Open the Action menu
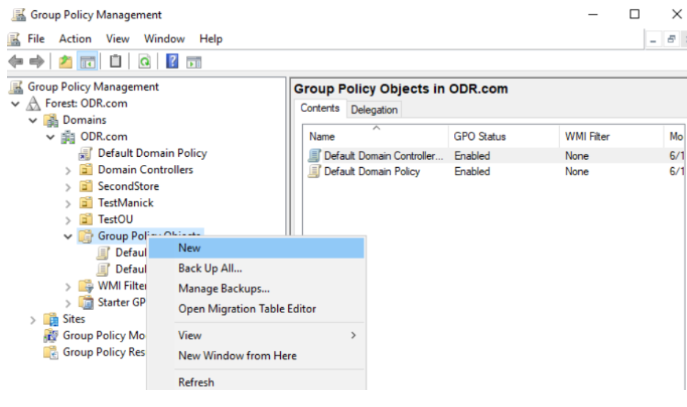687x407 pixels. (x=75, y=39)
